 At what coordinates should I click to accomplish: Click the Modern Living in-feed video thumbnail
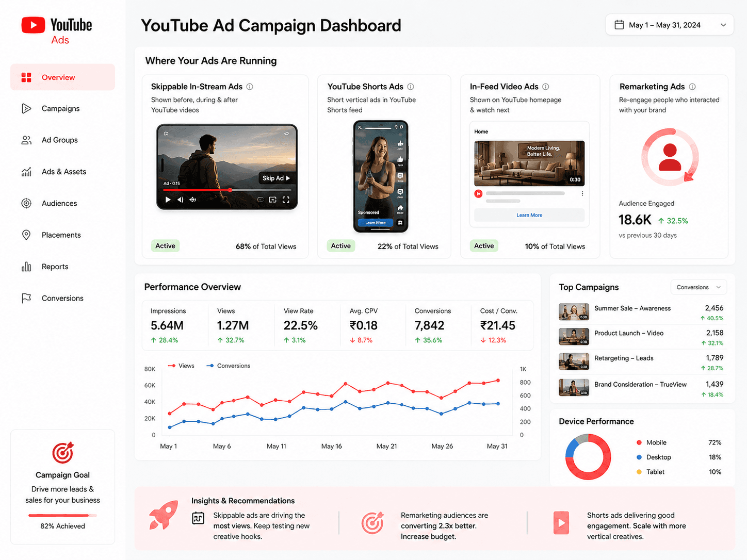[x=529, y=163]
